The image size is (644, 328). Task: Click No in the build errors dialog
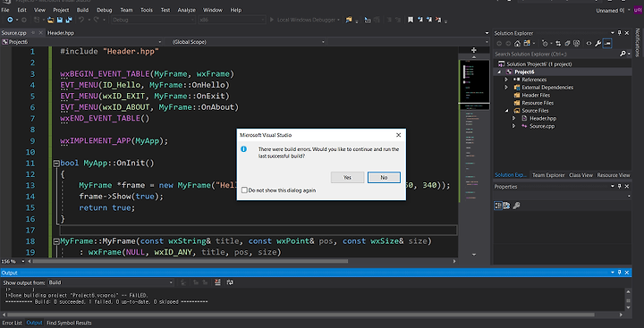click(384, 177)
